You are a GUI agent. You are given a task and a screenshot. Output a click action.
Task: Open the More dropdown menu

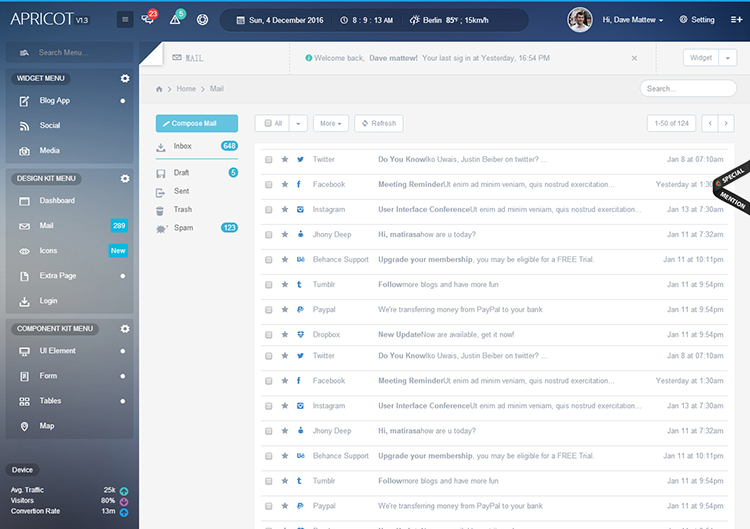click(x=331, y=123)
